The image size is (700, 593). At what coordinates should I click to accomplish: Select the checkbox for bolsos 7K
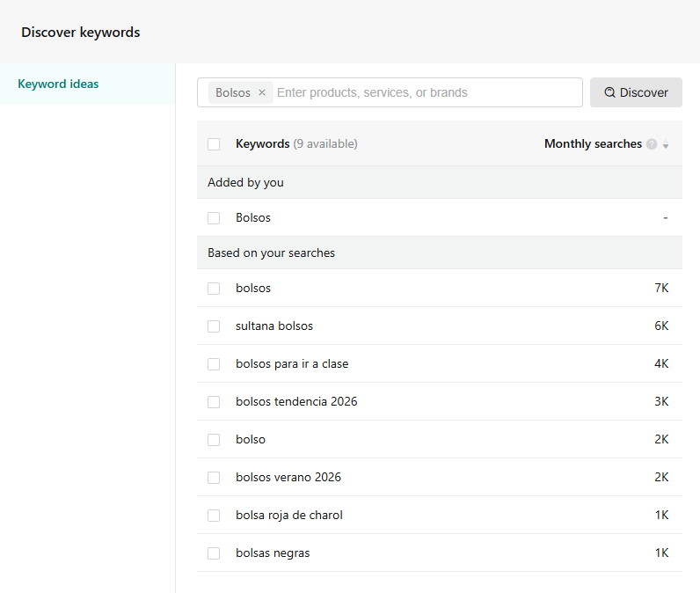pyautogui.click(x=214, y=289)
